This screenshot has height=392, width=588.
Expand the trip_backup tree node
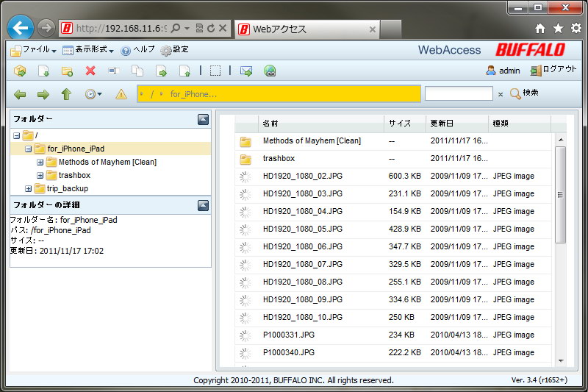(x=28, y=188)
